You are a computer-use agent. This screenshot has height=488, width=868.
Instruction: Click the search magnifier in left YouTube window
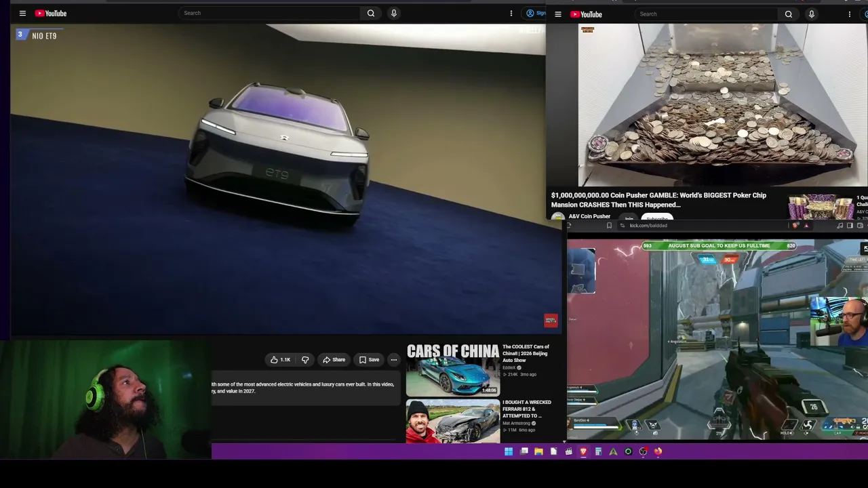[x=371, y=13]
